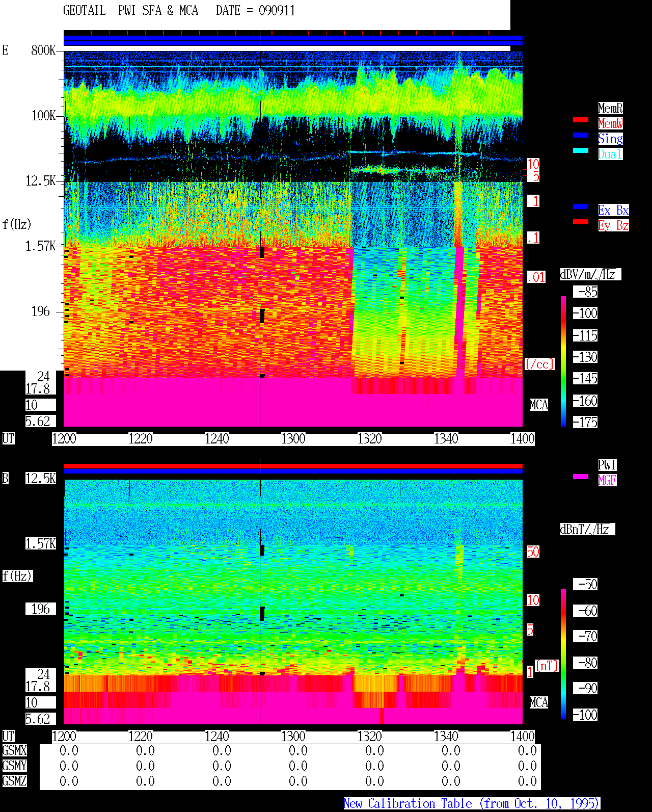The width and height of the screenshot is (652, 812).
Task: Click the GSMY row label
Action: pos(14,766)
